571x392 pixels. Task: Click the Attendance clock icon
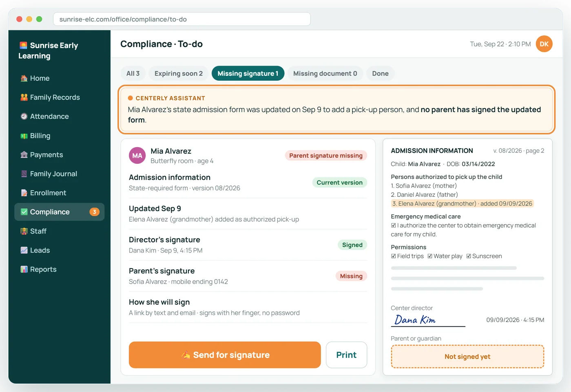(x=24, y=117)
